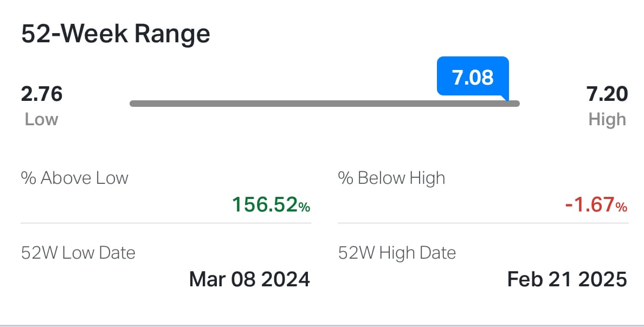
Task: Click the pointer tip of the price bubble
Action: [507, 99]
